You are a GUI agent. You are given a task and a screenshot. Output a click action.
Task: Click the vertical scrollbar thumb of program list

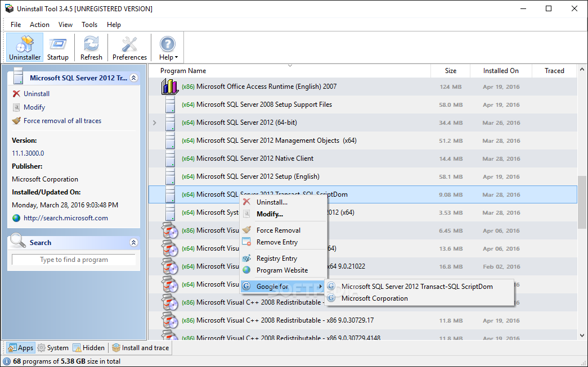click(x=582, y=202)
